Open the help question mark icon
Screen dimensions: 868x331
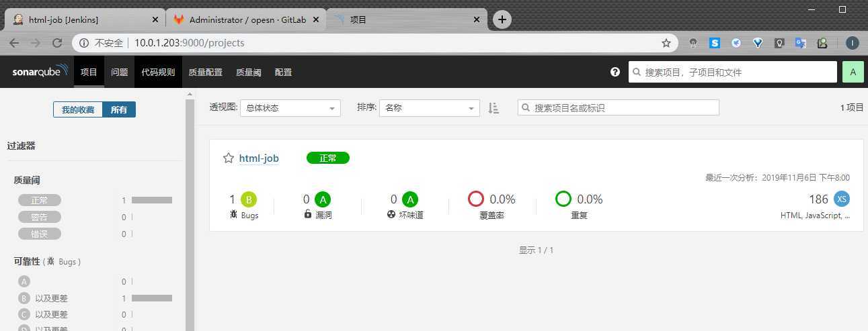pyautogui.click(x=615, y=72)
